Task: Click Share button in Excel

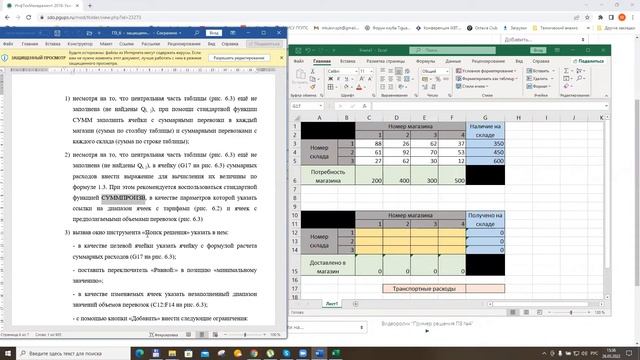Action: click(589, 61)
